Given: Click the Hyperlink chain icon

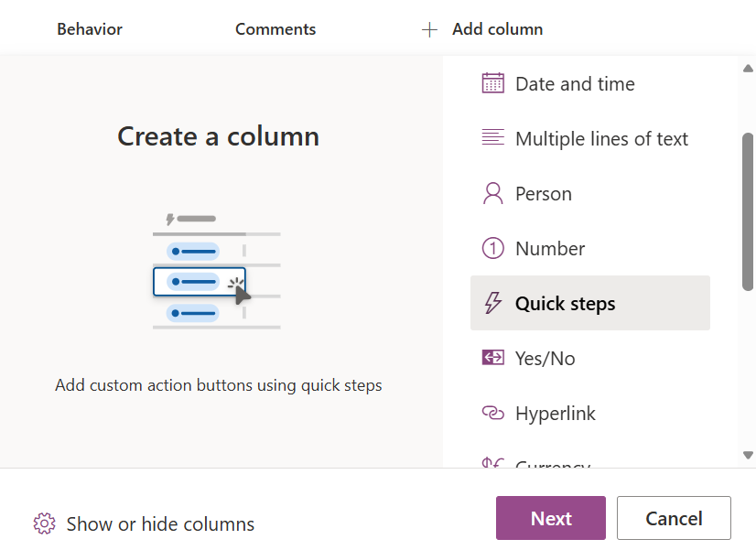Looking at the screenshot, I should click(x=493, y=413).
